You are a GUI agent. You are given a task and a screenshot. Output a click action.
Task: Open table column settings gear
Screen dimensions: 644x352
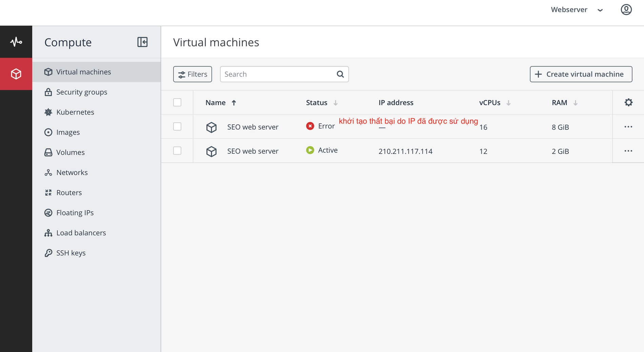[628, 102]
